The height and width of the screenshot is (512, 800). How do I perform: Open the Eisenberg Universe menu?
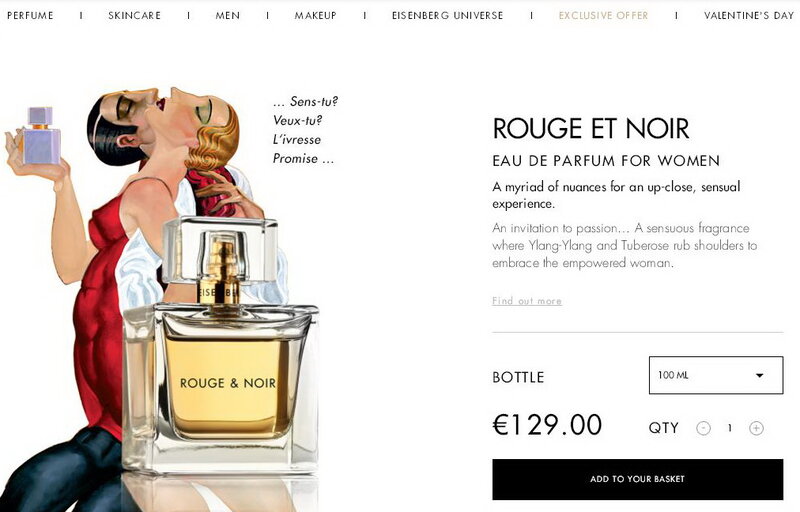point(447,15)
